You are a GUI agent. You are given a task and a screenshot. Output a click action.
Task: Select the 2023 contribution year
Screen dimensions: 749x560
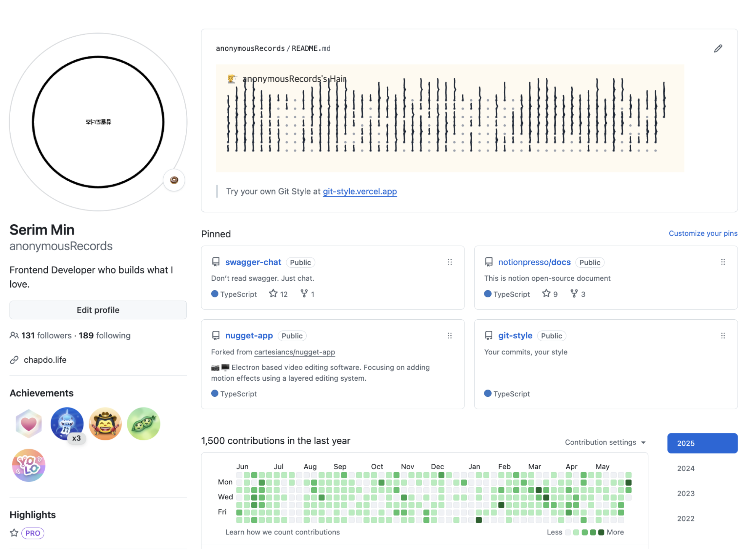686,493
